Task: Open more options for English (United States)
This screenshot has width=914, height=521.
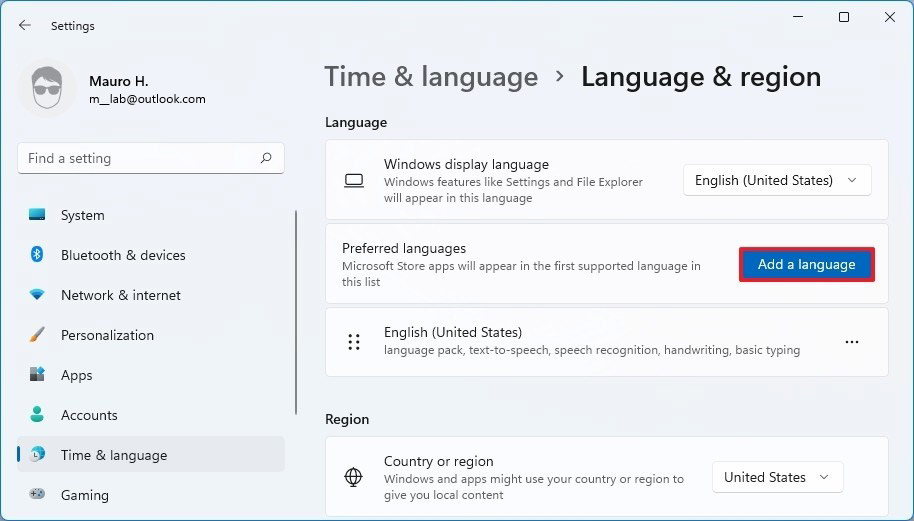Action: (852, 342)
